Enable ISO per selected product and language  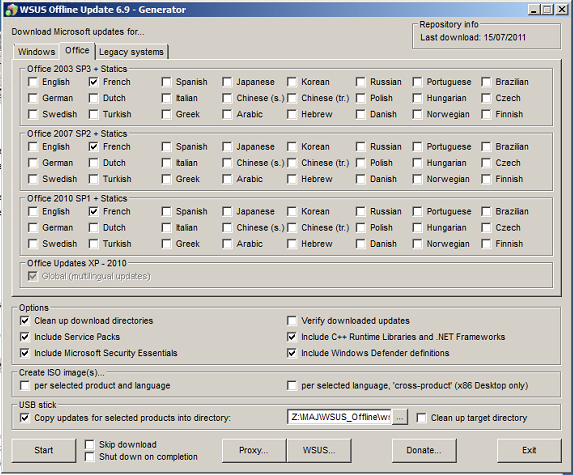(25, 385)
